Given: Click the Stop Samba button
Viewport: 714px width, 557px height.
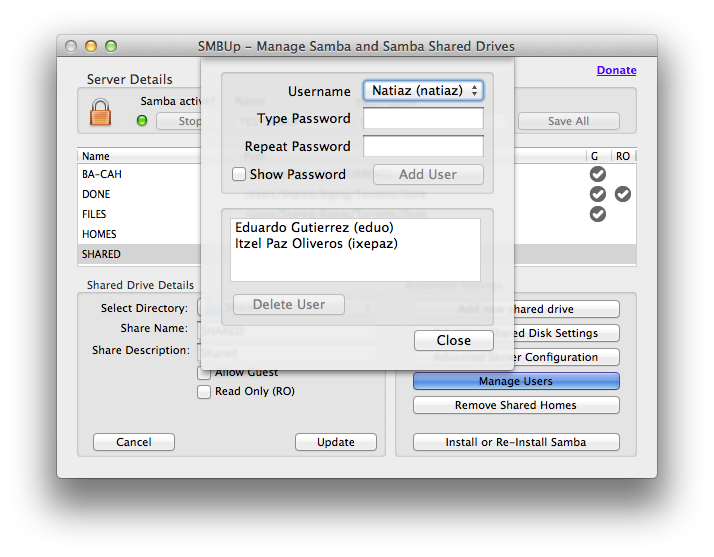Looking at the screenshot, I should [x=179, y=121].
